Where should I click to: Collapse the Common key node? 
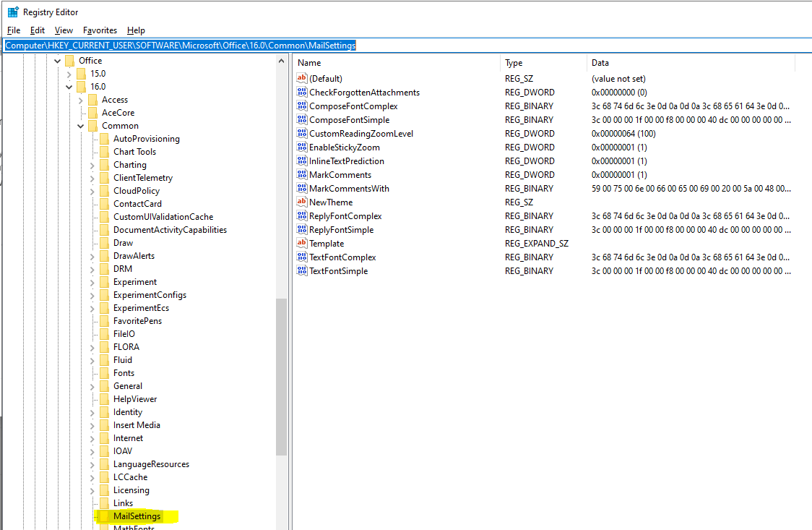[80, 126]
